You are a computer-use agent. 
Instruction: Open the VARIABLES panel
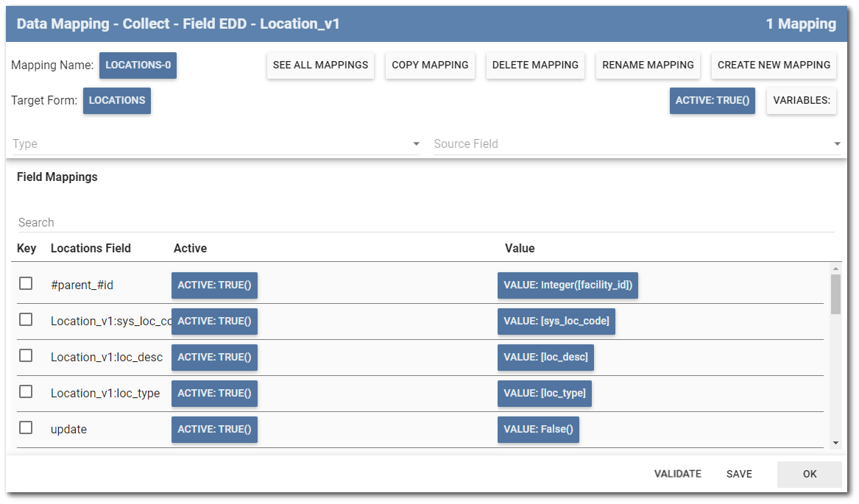click(x=802, y=100)
